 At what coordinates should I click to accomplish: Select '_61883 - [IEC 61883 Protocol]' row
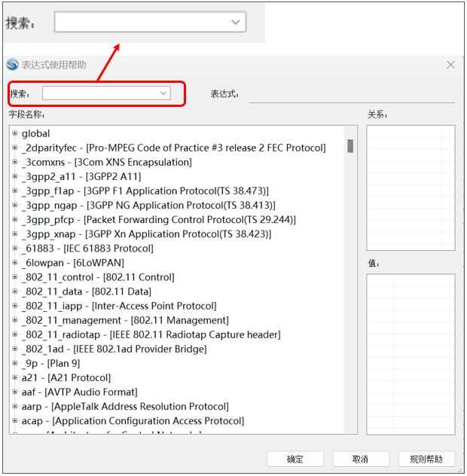click(x=87, y=249)
